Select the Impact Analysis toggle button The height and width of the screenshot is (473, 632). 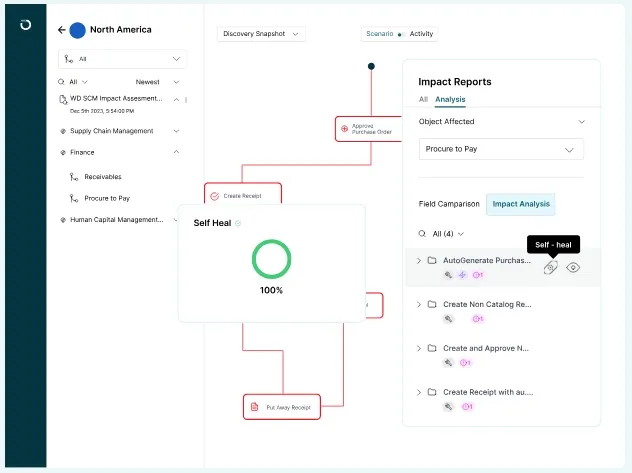click(520, 204)
